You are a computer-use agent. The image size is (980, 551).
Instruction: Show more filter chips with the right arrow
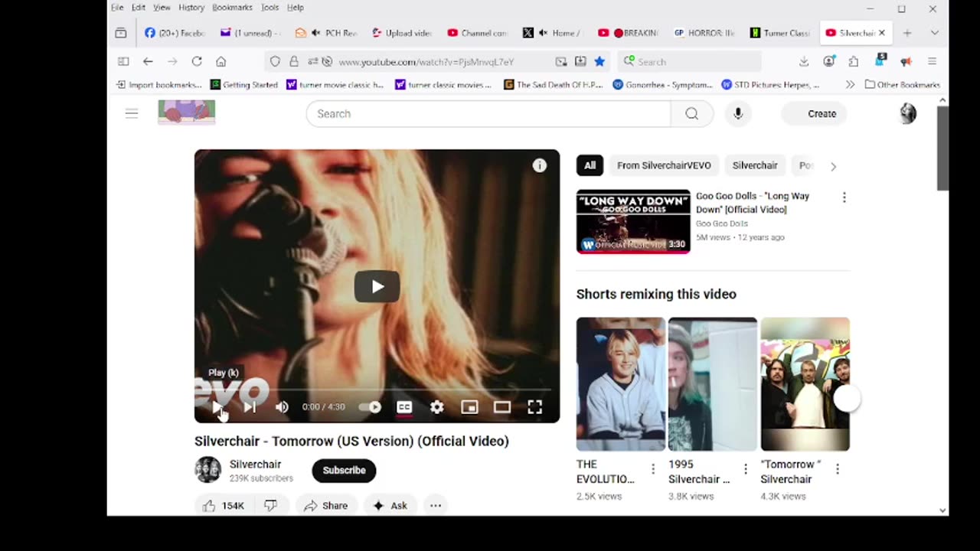pos(833,165)
